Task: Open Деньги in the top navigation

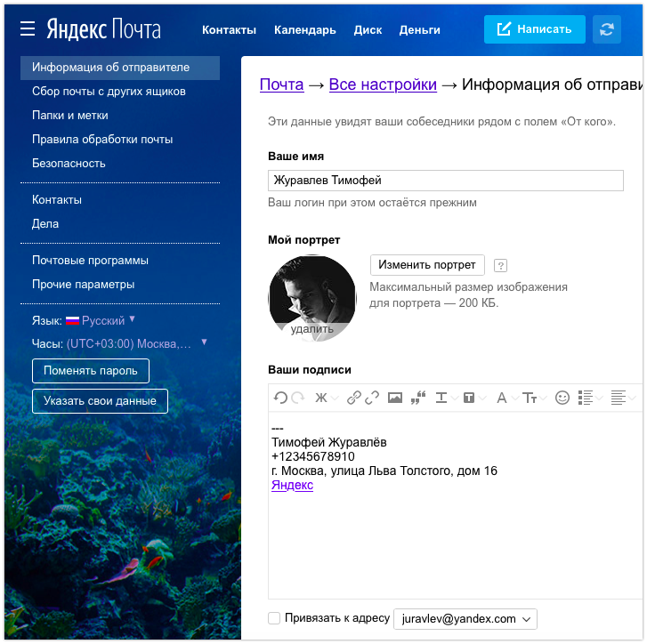Action: tap(420, 29)
